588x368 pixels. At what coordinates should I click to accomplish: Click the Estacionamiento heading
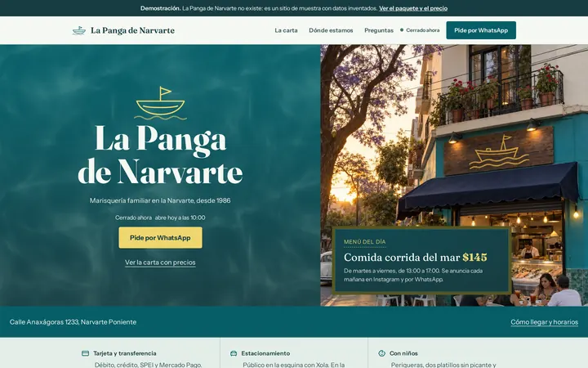(x=265, y=353)
